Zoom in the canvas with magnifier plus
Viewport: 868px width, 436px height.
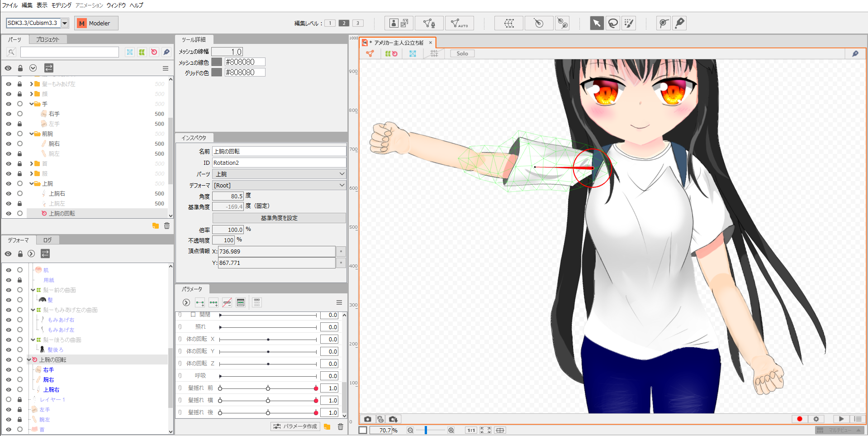point(451,430)
